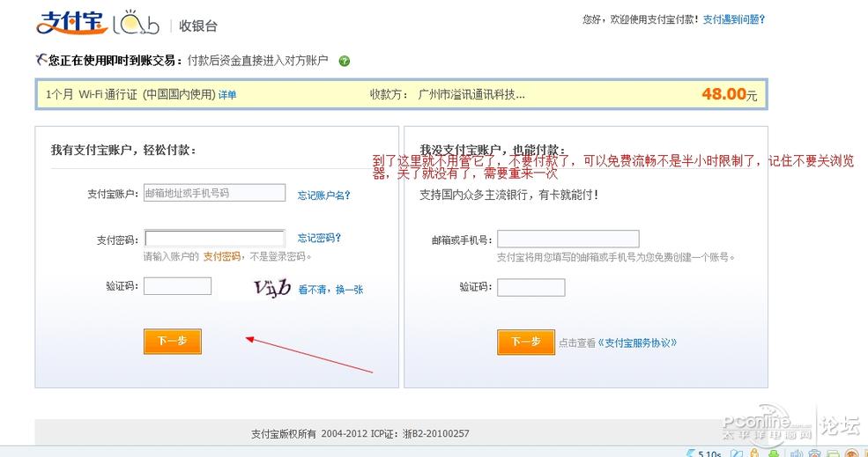Focus the 邮箱或手机号 field in right panel
Viewport: 868px width, 457px height.
click(568, 239)
